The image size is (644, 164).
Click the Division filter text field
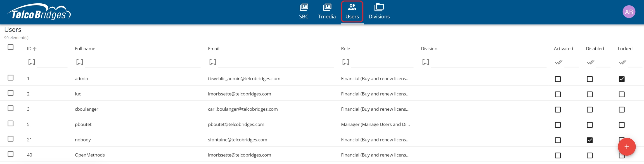pyautogui.click(x=488, y=62)
